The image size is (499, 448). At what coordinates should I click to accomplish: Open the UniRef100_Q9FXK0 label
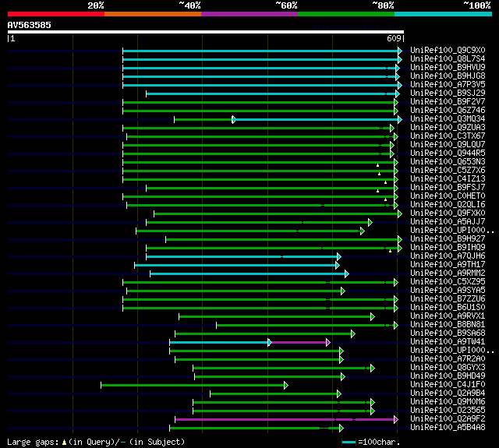click(x=448, y=213)
